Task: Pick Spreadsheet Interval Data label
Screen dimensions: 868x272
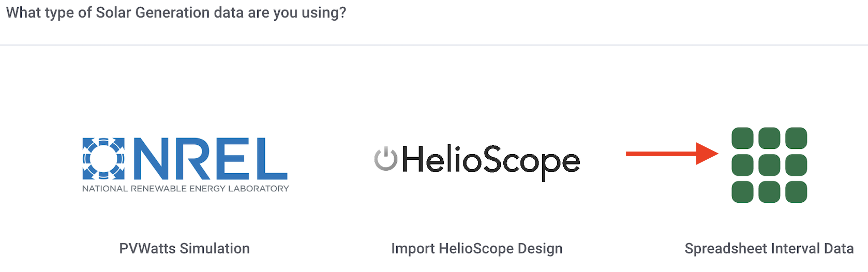Action: pyautogui.click(x=769, y=249)
